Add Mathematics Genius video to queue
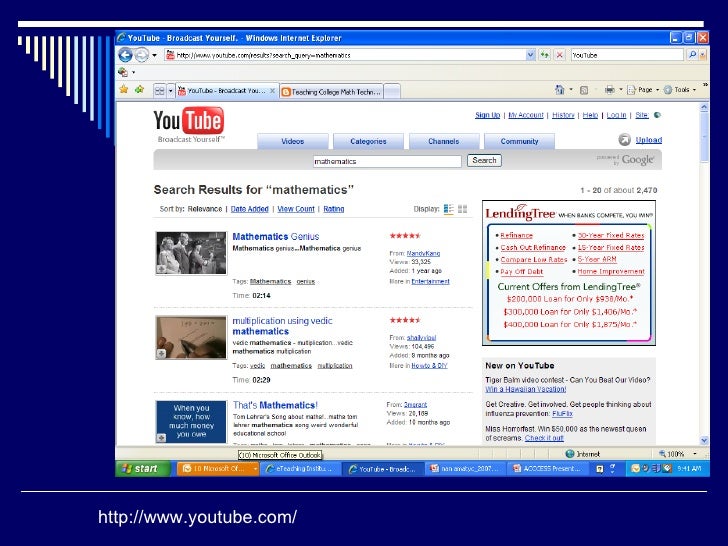The width and height of the screenshot is (728, 546). click(x=161, y=269)
